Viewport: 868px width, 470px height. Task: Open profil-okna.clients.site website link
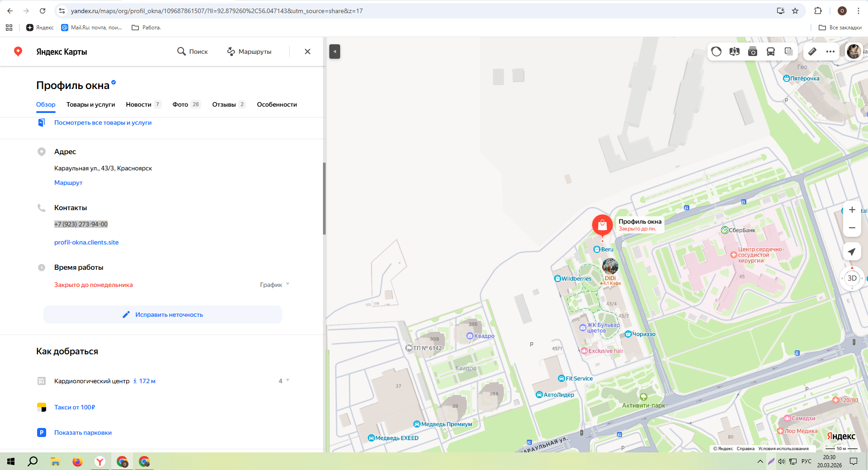point(86,242)
